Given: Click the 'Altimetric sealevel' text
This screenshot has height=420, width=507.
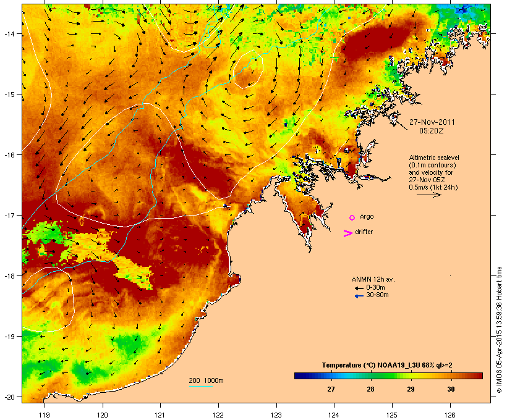Looking at the screenshot, I should coord(434,157).
